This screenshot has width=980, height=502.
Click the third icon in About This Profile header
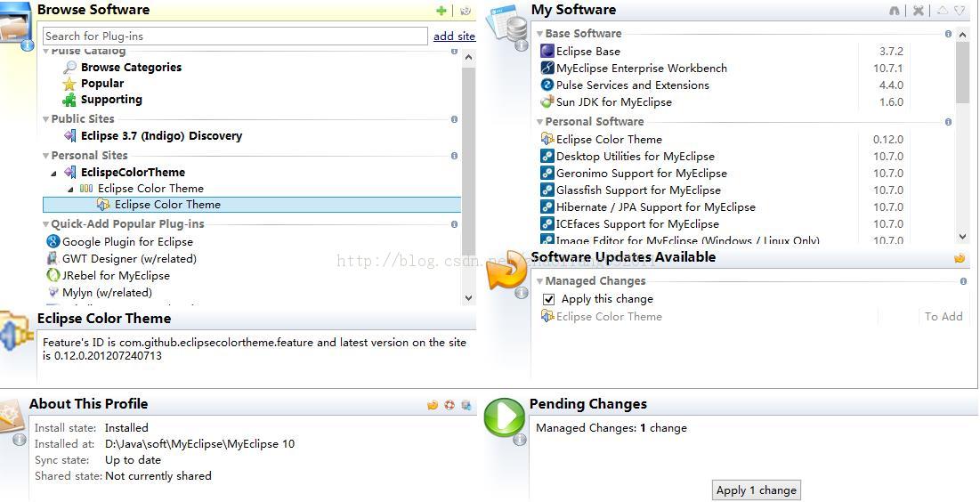[466, 405]
